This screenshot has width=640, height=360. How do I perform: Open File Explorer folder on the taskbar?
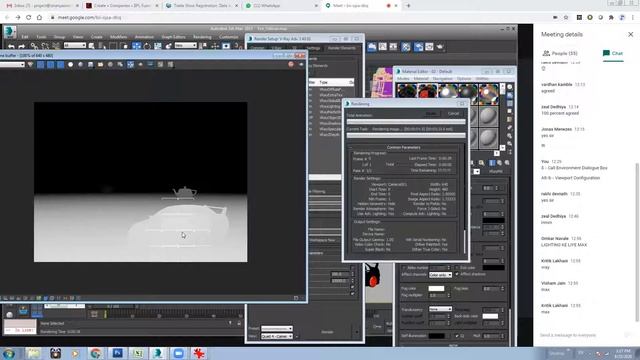(x=33, y=353)
